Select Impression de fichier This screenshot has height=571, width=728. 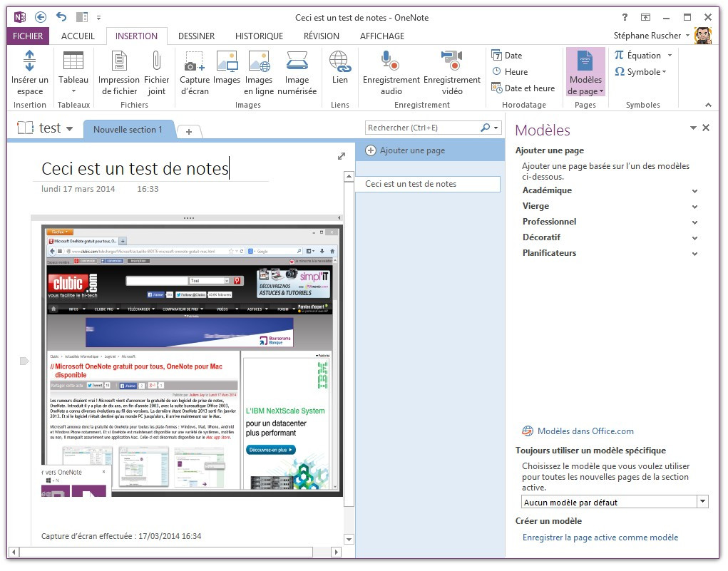click(x=119, y=73)
